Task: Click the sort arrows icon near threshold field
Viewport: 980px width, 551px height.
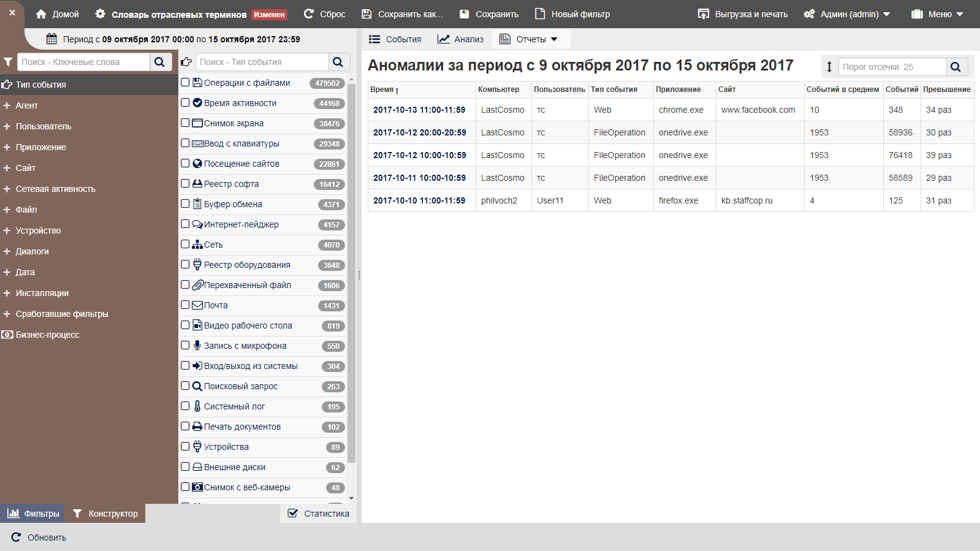Action: (829, 67)
